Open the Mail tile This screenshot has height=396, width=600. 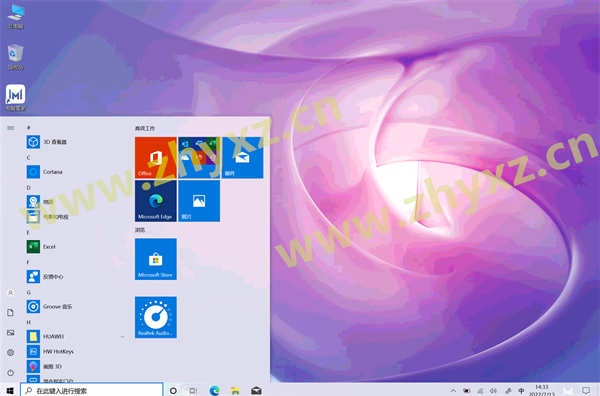click(x=242, y=158)
